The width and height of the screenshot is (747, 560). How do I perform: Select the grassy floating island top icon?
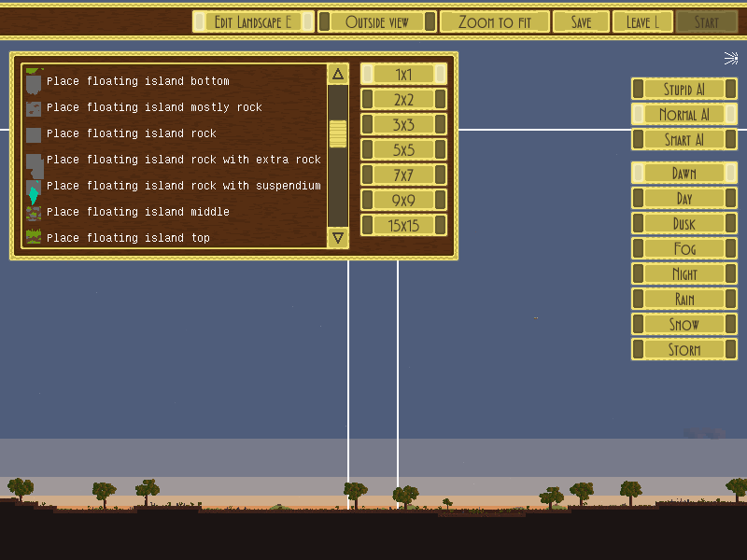coord(34,237)
